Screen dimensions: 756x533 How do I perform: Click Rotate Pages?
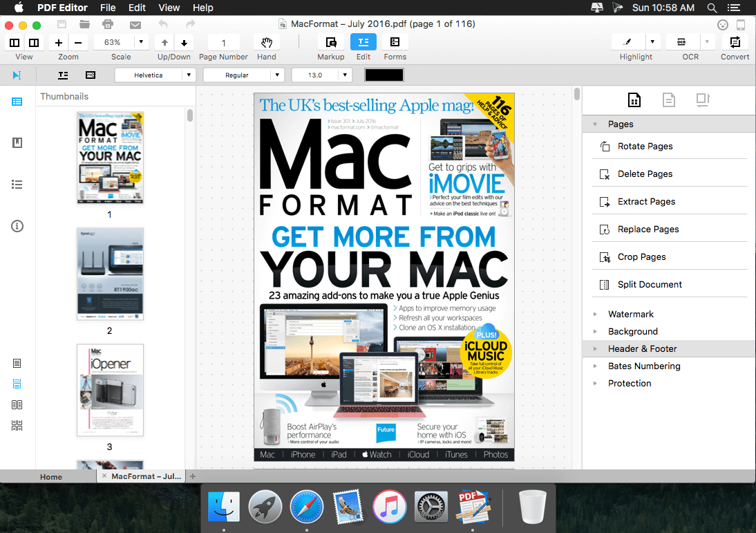coord(670,146)
